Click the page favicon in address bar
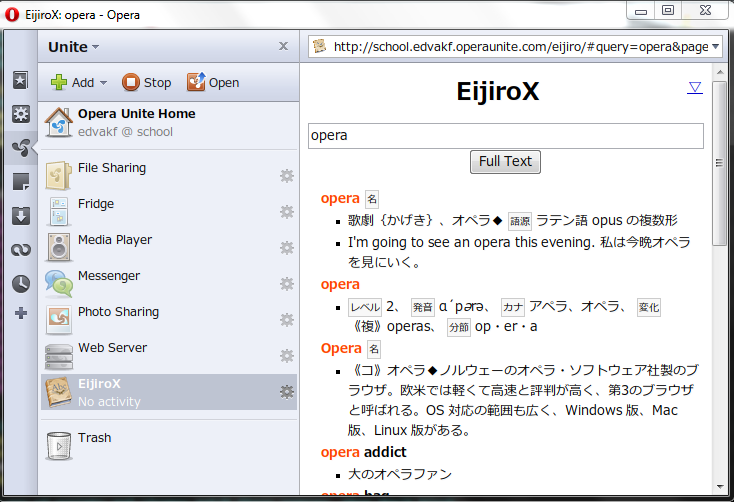 (x=320, y=46)
